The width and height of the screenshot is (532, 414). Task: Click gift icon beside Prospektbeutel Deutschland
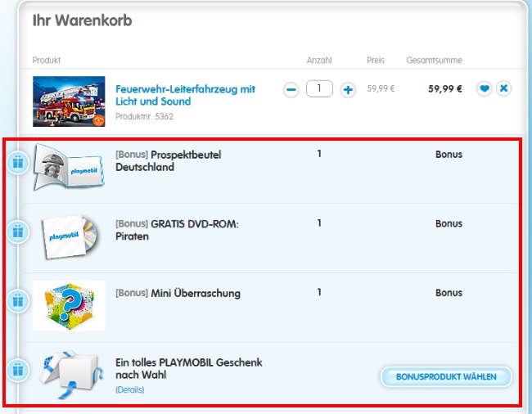pos(18,163)
